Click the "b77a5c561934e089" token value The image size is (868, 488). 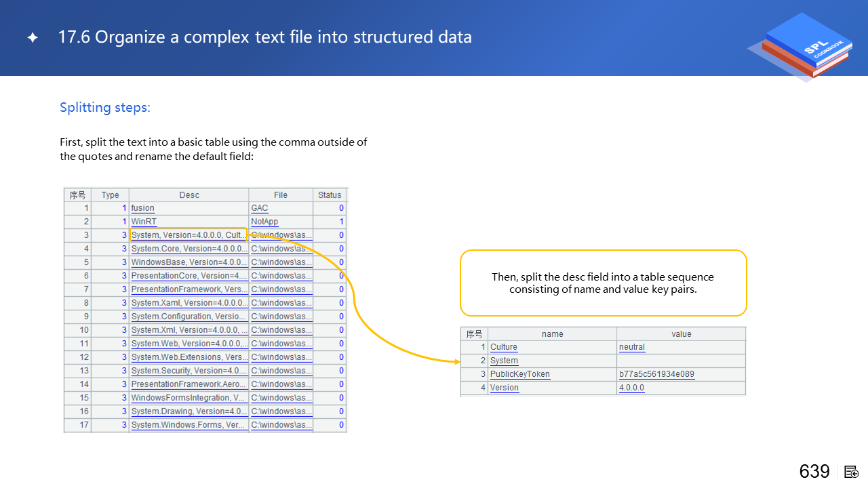click(x=656, y=374)
